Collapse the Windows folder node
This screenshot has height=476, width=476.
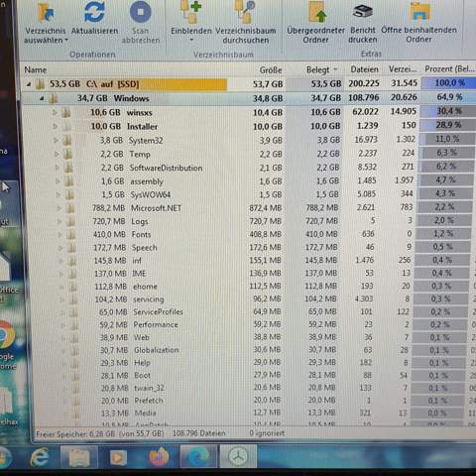[42, 98]
